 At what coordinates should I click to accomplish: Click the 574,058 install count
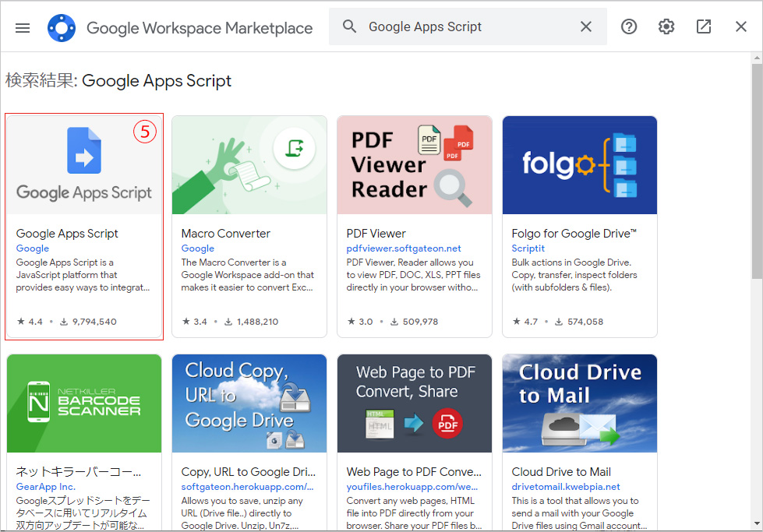(x=580, y=322)
